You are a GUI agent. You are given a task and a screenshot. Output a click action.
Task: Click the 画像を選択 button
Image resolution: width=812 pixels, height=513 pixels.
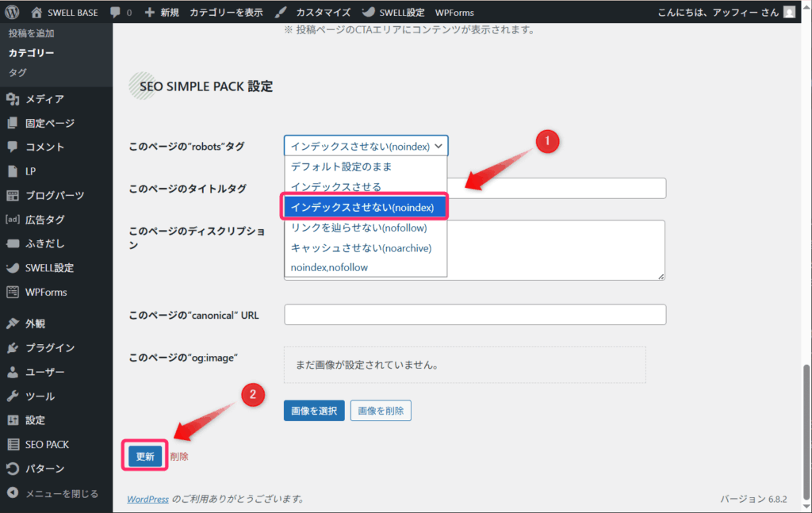(314, 411)
